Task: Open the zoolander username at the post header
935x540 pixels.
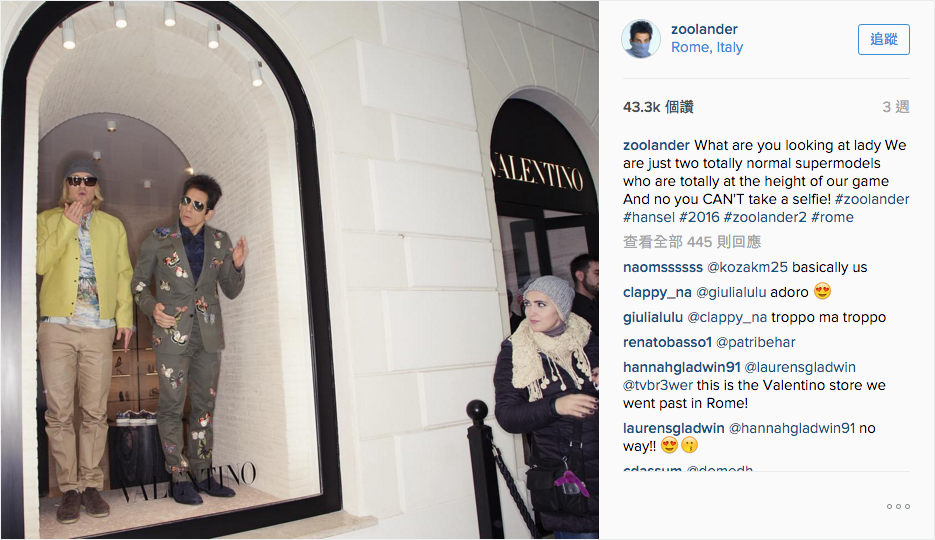Action: [x=704, y=29]
